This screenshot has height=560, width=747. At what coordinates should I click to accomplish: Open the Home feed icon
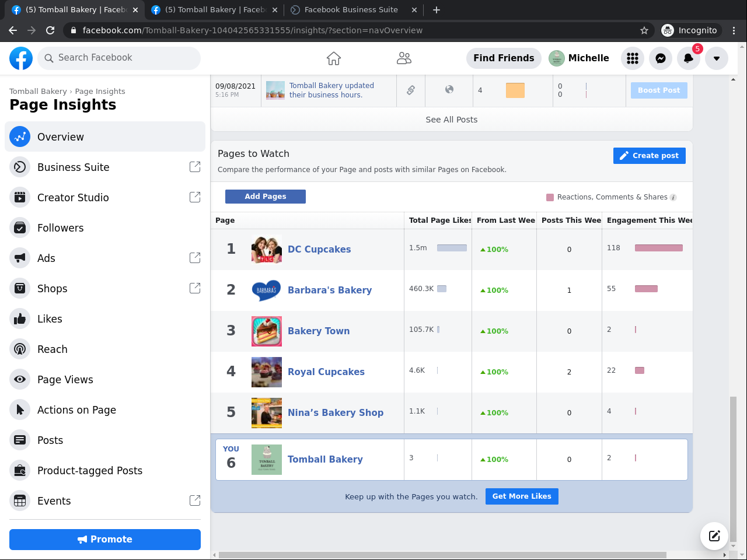coord(334,58)
